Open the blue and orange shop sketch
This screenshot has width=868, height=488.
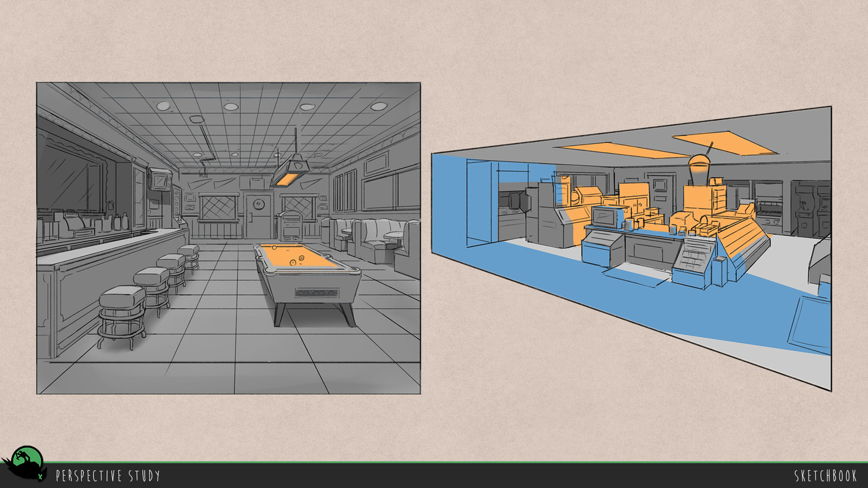point(631,248)
